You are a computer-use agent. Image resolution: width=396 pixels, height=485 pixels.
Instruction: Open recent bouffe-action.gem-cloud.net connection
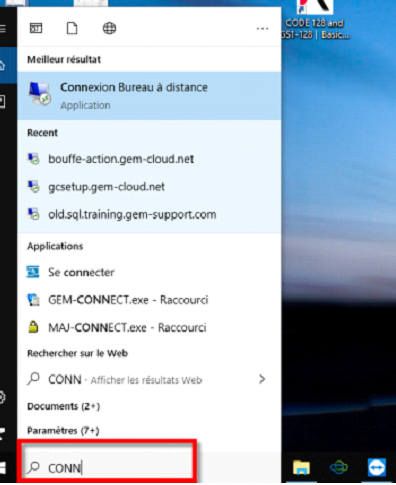coord(149,159)
